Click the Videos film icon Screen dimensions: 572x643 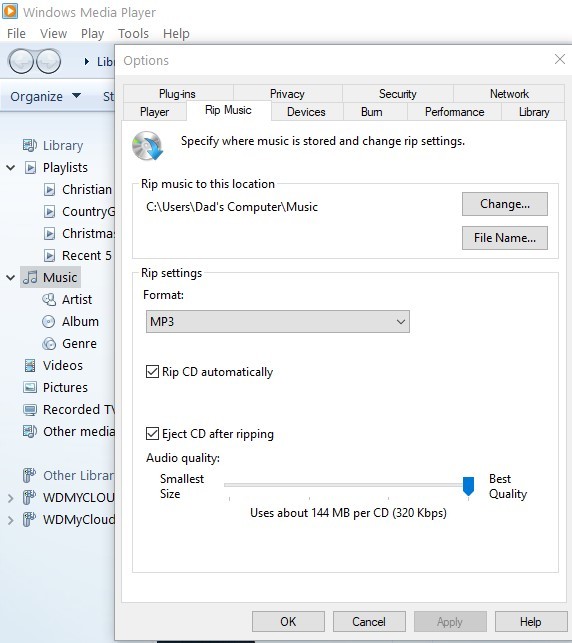[30, 365]
